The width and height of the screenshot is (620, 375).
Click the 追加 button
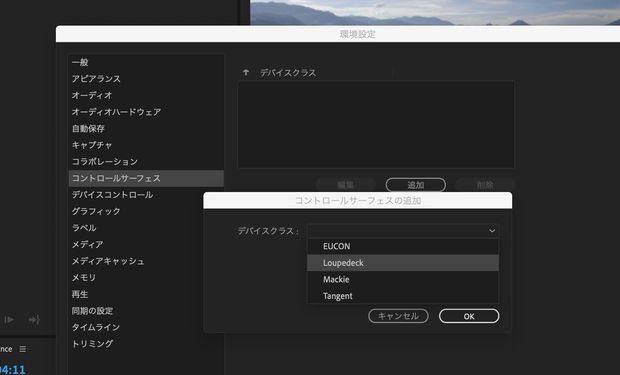click(x=416, y=185)
